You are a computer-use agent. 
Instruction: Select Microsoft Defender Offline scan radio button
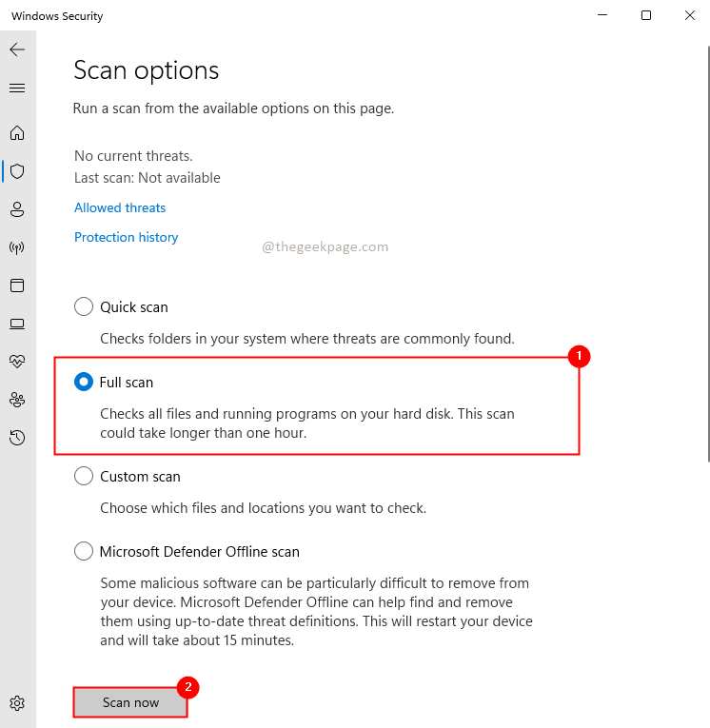click(84, 551)
